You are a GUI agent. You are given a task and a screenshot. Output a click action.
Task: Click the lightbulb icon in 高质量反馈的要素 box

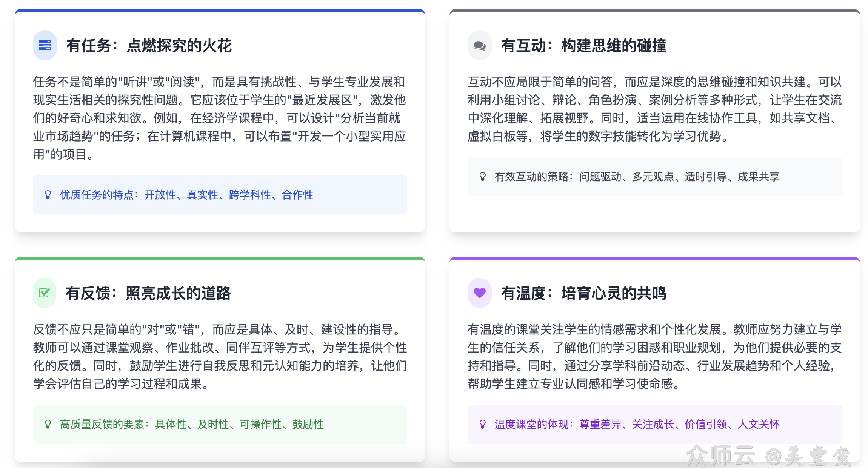[48, 424]
